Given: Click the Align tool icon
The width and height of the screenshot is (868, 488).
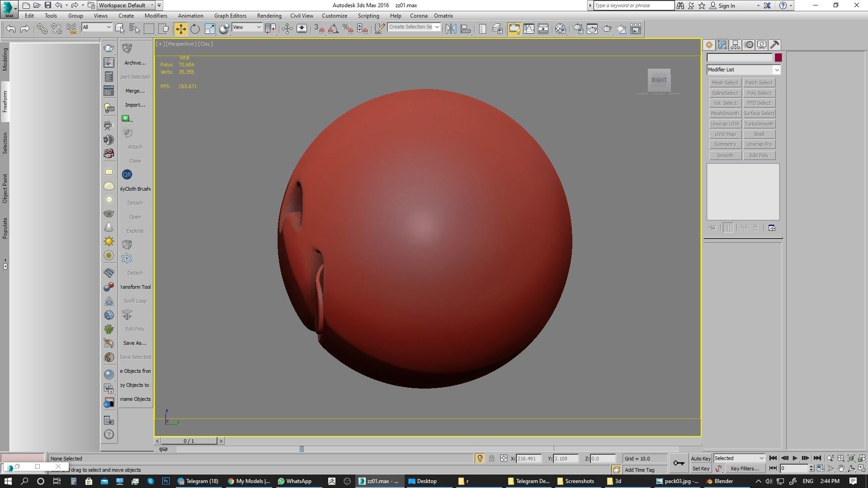Looking at the screenshot, I should pos(466,29).
